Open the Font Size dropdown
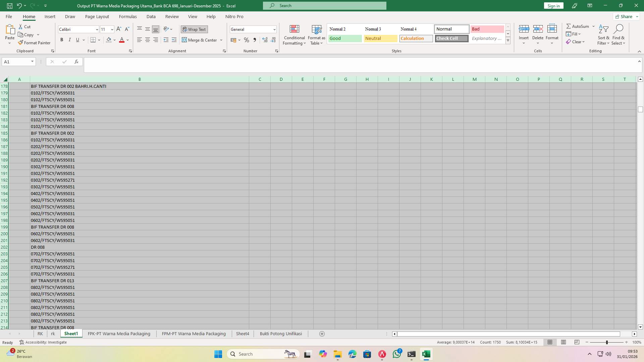 click(112, 29)
